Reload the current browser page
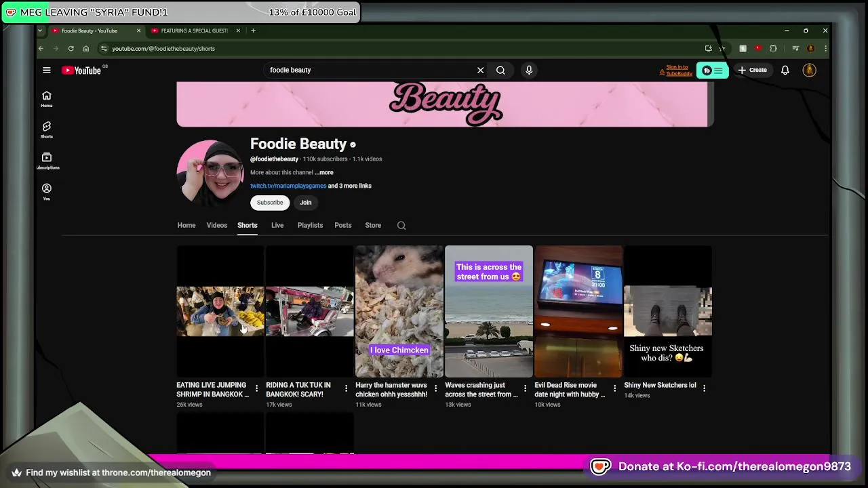The image size is (868, 488). point(71,48)
